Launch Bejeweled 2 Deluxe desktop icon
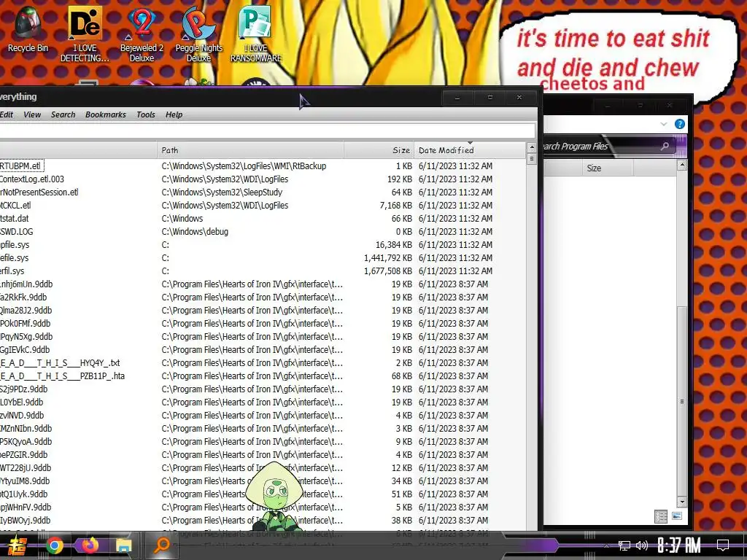The width and height of the screenshot is (747, 560). (142, 34)
